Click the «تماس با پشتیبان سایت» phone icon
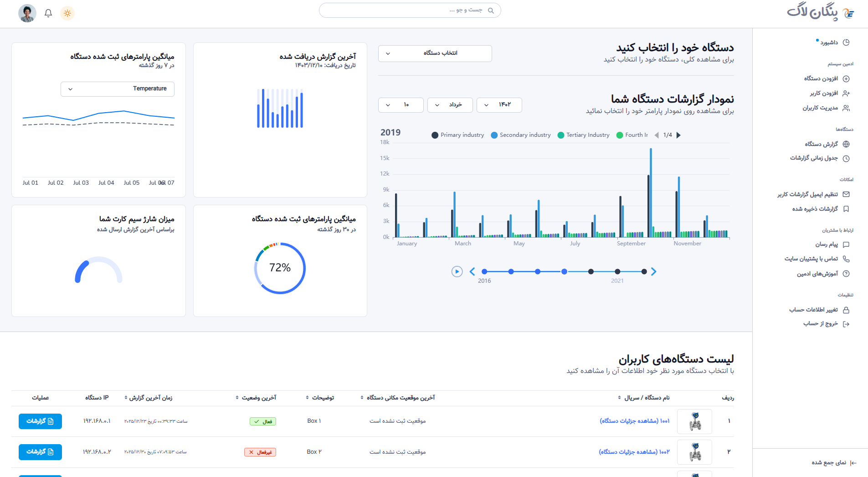Viewport: 868px width, 477px height. 847,259
